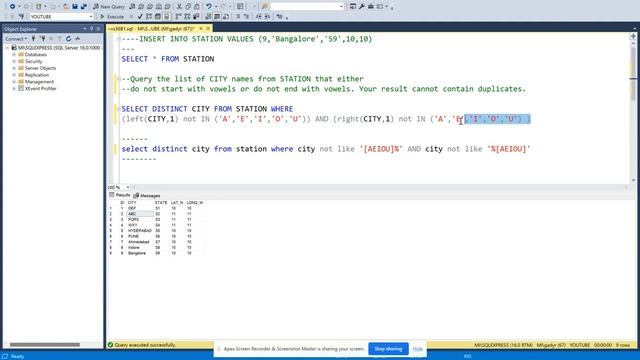Toggle the Results to Text icon
640x360 pixels.
(x=209, y=17)
